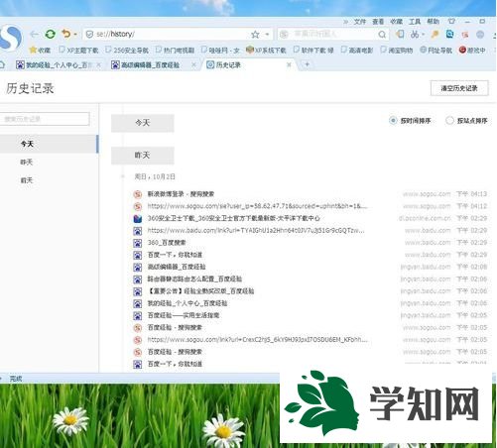Click the skin shirt icon in title bar
This screenshot has width=497, height=448.
click(x=451, y=22)
